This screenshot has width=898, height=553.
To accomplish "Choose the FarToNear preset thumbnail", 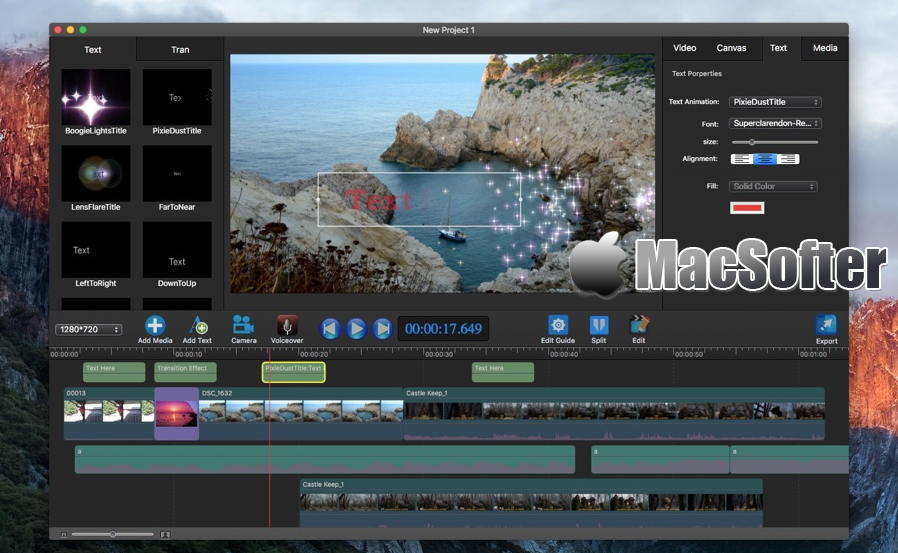I will coord(177,173).
